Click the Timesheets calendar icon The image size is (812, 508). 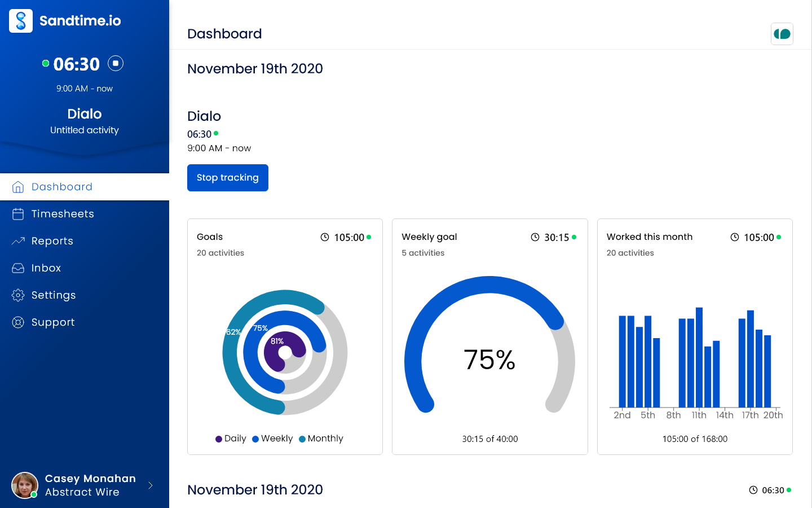click(18, 214)
